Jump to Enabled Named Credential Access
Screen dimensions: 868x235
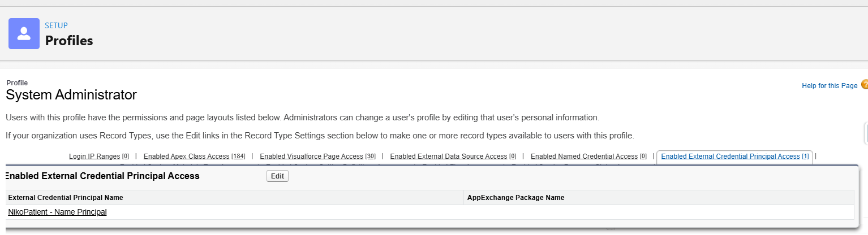tap(588, 156)
